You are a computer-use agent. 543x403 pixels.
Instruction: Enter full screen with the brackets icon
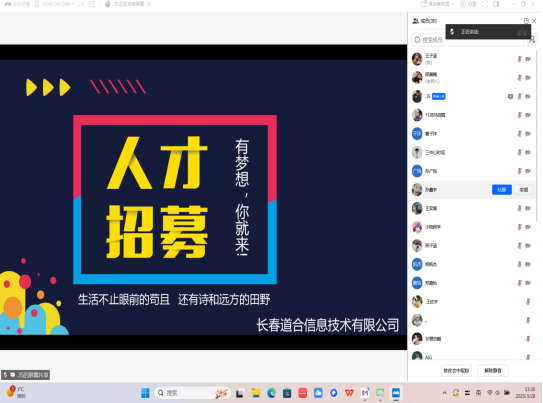(x=485, y=4)
